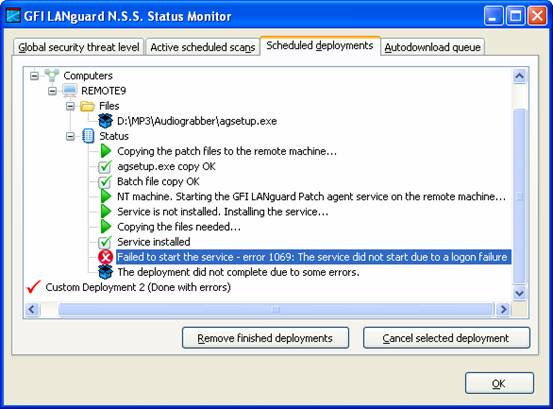Select 'Batch file copy OK' text
The width and height of the screenshot is (553, 409).
[158, 182]
